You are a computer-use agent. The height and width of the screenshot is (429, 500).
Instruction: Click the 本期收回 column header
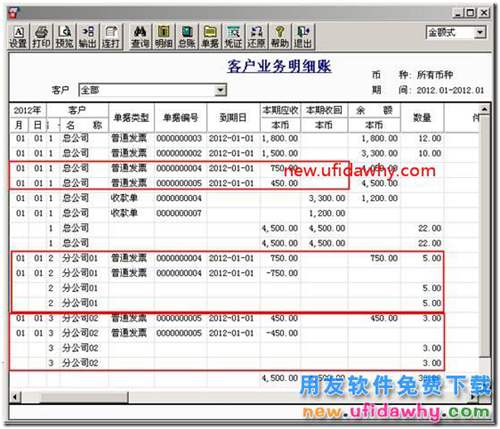(324, 110)
